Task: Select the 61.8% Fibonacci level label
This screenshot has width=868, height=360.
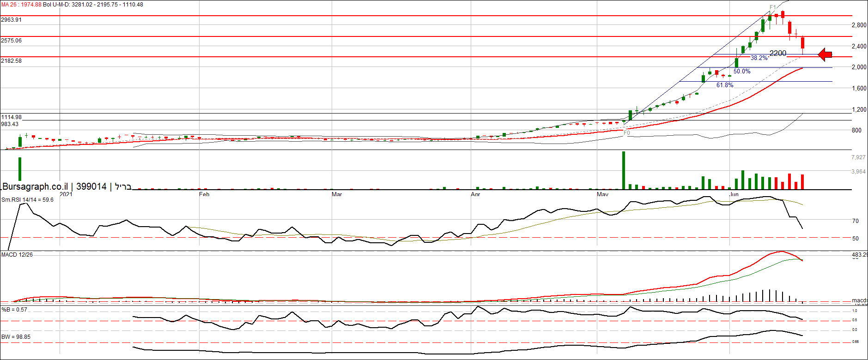Action: click(725, 85)
